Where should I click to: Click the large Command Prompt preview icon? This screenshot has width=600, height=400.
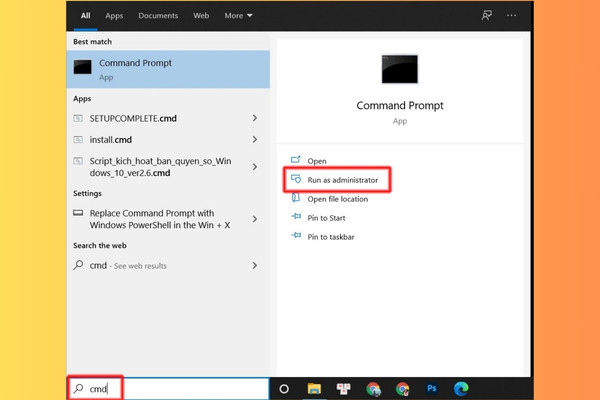click(399, 69)
